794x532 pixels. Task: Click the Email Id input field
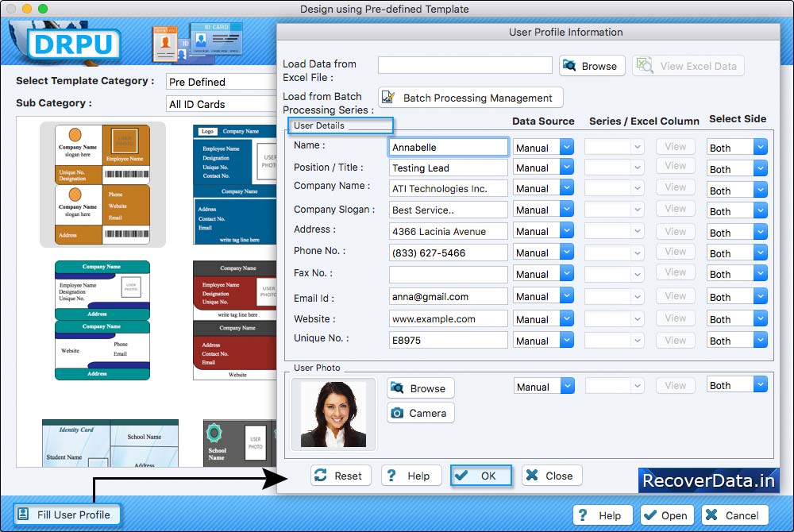point(448,297)
